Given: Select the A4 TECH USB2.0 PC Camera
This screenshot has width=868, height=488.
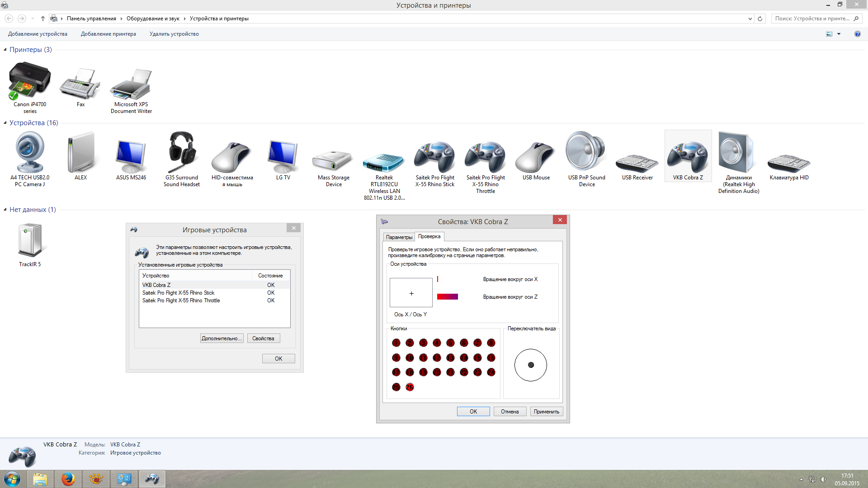Looking at the screenshot, I should point(30,152).
